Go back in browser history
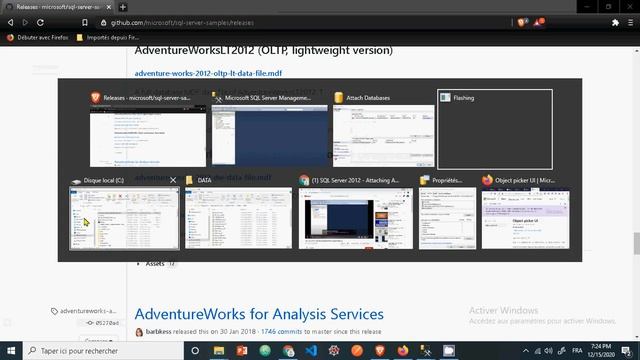 [x=11, y=23]
